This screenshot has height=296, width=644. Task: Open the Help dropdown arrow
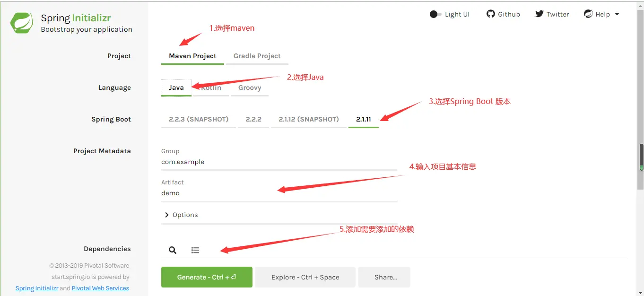[617, 14]
